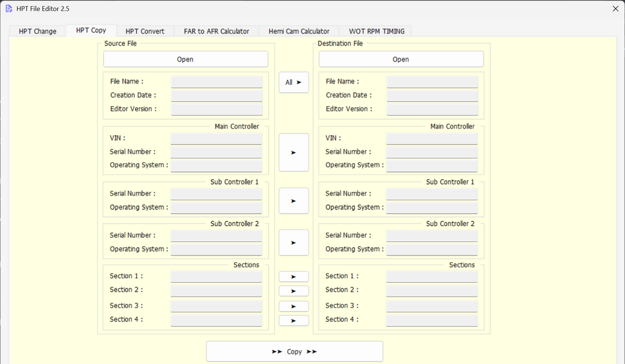Viewport: 625px width, 364px height.
Task: Click the Source Section 2 field
Action: [x=217, y=290]
